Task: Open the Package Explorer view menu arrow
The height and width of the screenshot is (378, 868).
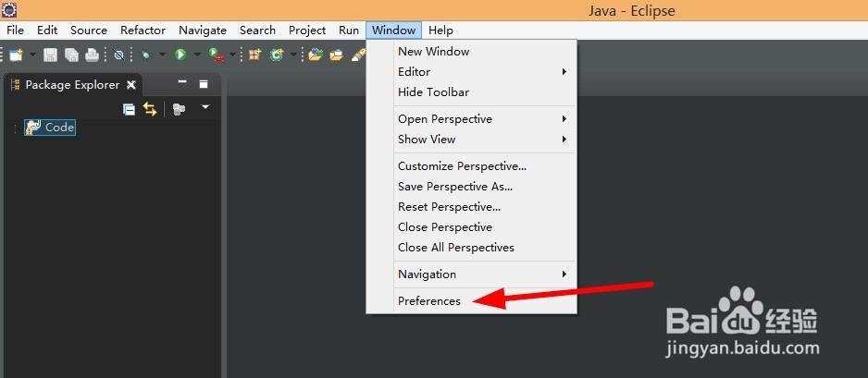Action: [x=205, y=106]
